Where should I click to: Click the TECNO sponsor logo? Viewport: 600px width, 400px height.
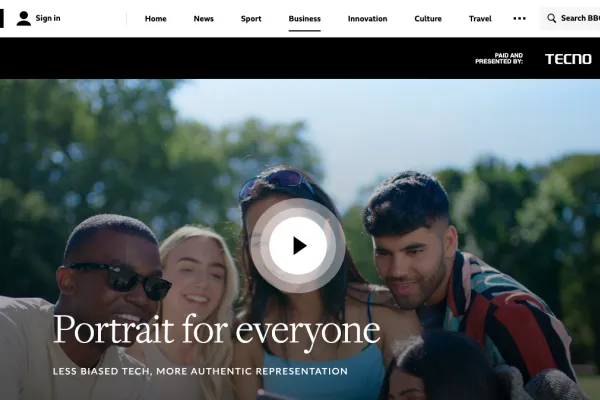pos(568,59)
